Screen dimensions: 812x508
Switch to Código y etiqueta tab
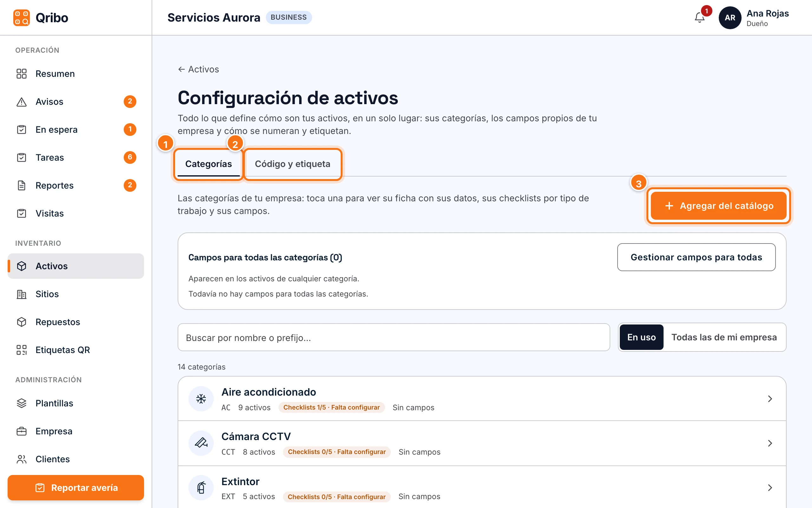click(292, 164)
